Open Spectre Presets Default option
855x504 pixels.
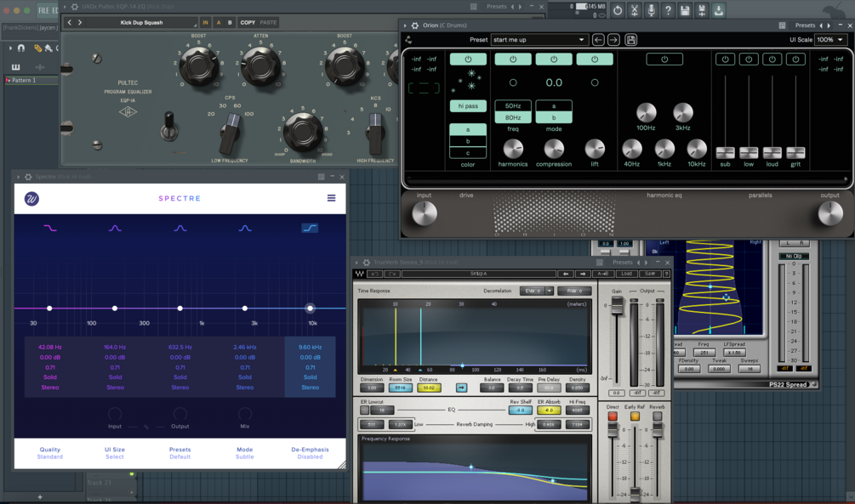[x=180, y=453]
